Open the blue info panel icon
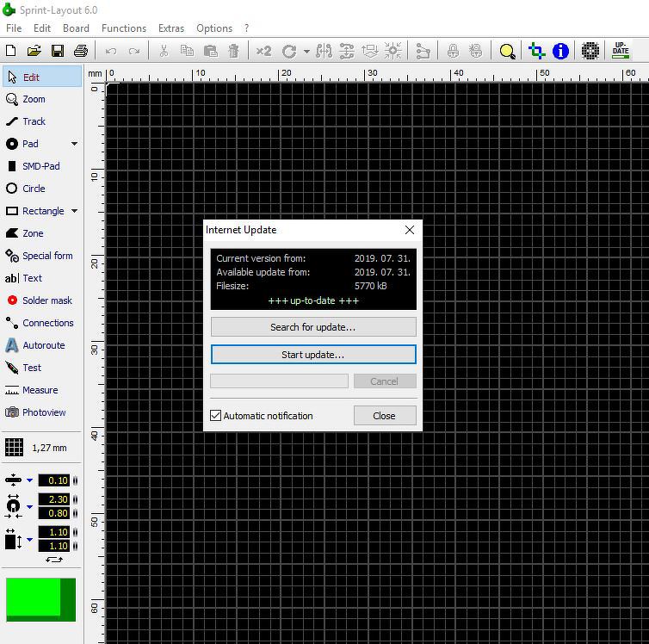Viewport: 649px width, 644px height. click(x=560, y=51)
